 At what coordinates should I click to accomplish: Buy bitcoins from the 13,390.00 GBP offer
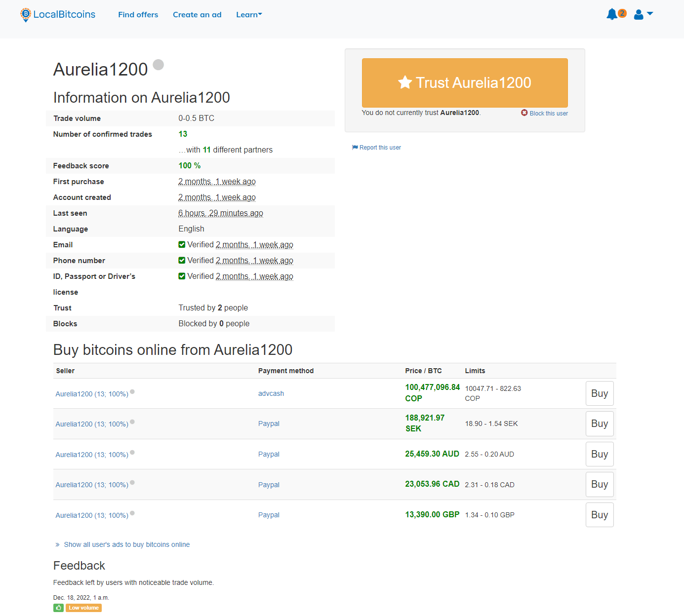[600, 515]
